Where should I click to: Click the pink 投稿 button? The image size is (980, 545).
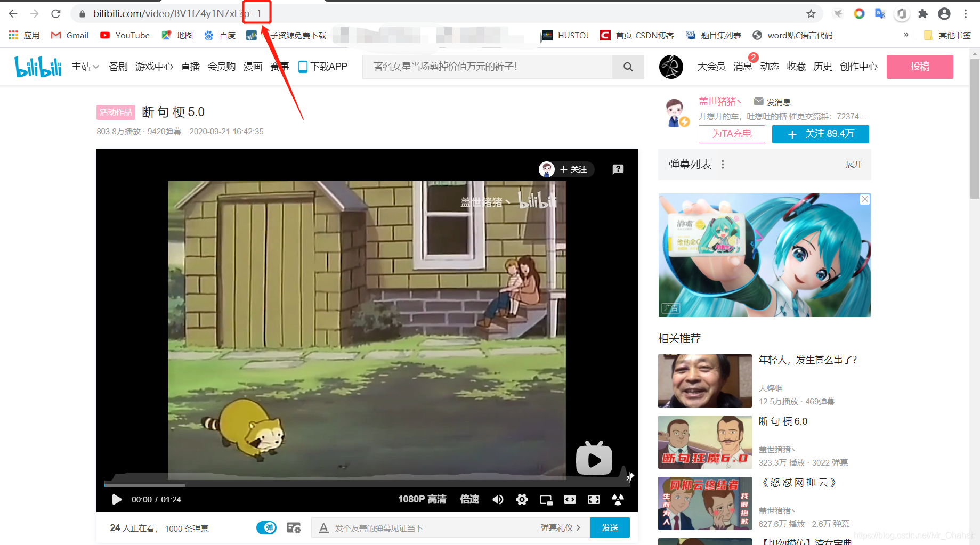(920, 67)
